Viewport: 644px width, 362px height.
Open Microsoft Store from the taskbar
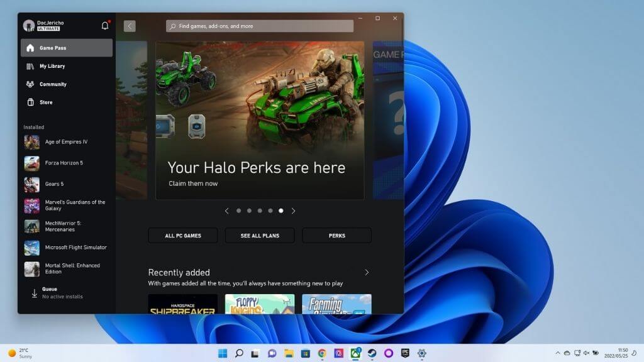(x=305, y=353)
